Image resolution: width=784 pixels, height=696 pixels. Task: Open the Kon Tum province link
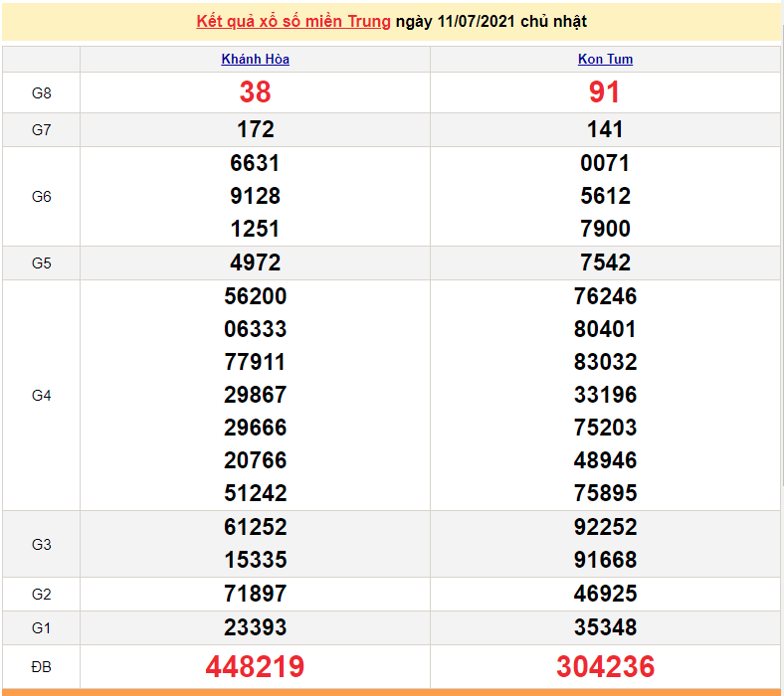click(x=605, y=59)
